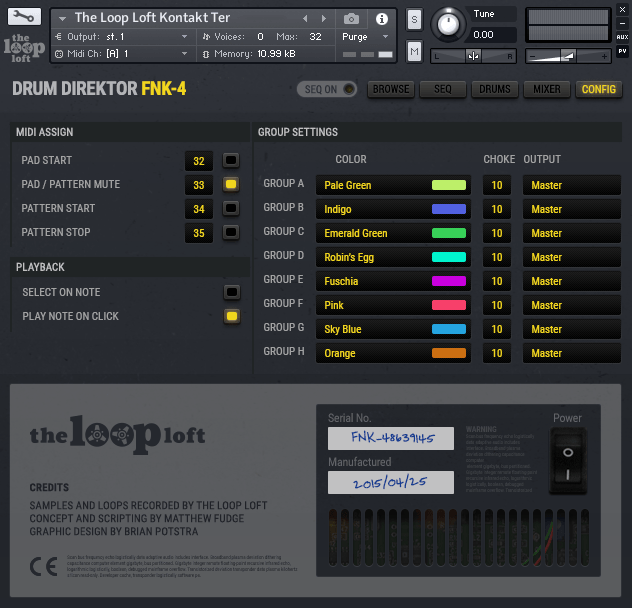The height and width of the screenshot is (608, 632).
Task: Click Group A output Master button
Action: tap(571, 185)
